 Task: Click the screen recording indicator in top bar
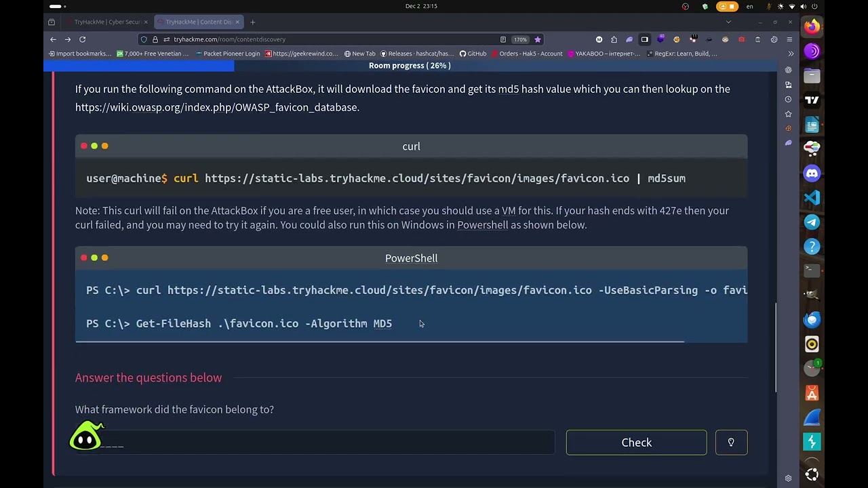pos(726,6)
